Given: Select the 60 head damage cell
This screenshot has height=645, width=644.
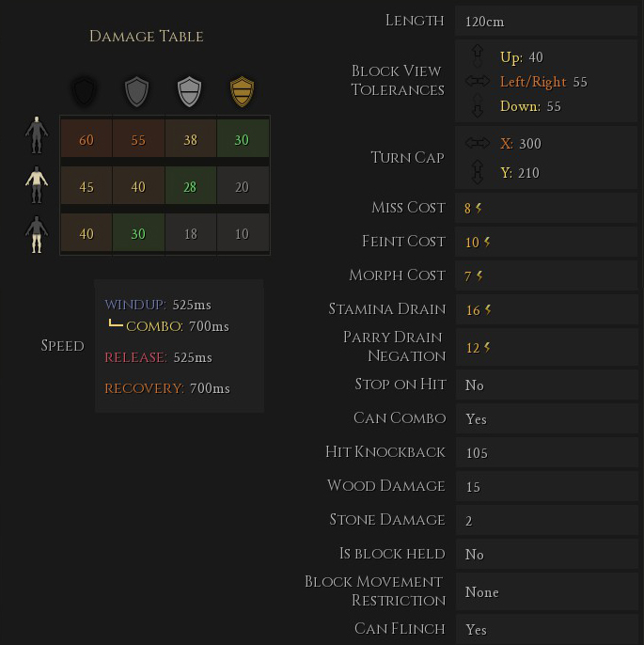Looking at the screenshot, I should point(86,140).
